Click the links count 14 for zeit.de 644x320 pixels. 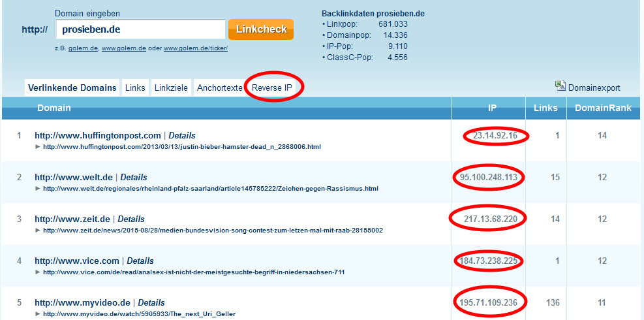[555, 219]
